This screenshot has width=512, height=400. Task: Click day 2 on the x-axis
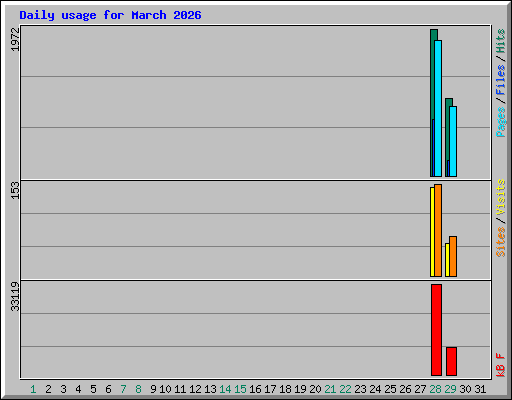point(48,389)
